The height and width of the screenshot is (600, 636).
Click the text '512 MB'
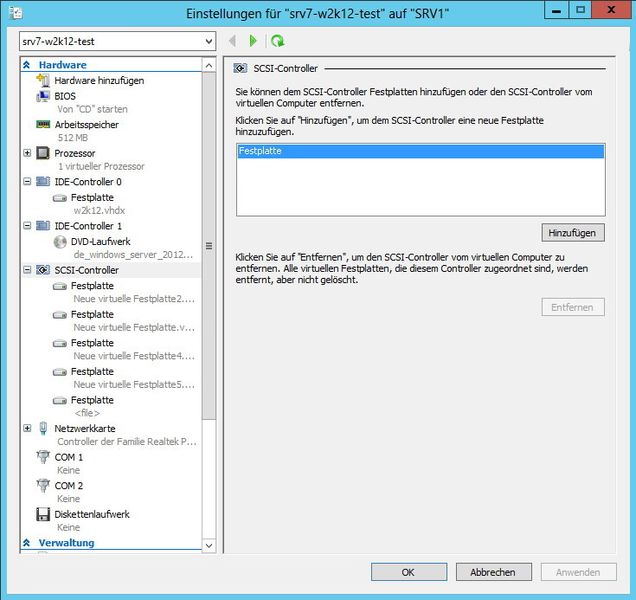(x=73, y=138)
